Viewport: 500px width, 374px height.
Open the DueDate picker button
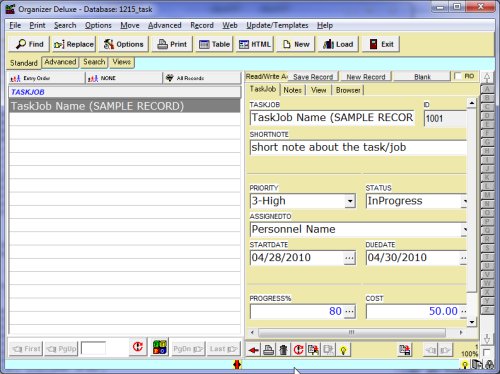[464, 258]
